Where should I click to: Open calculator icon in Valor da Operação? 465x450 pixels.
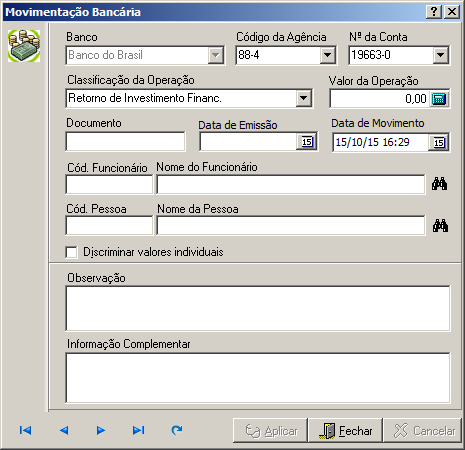[438, 99]
